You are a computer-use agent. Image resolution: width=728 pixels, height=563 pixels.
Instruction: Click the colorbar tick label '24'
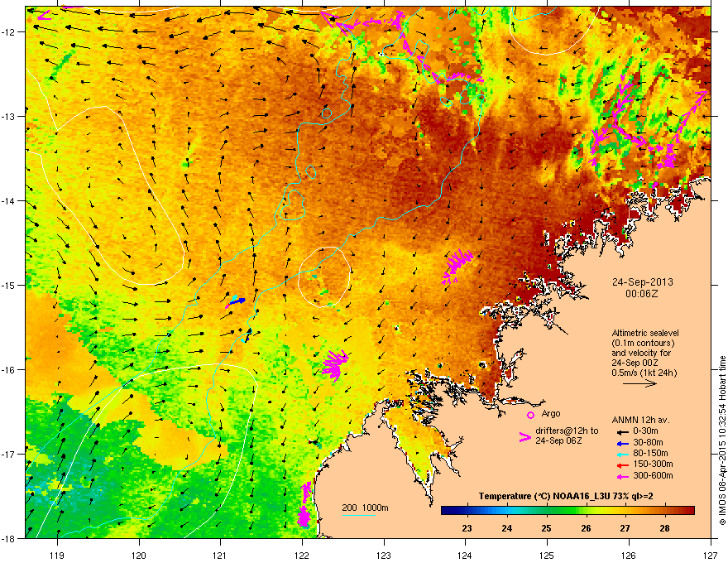pos(506,528)
